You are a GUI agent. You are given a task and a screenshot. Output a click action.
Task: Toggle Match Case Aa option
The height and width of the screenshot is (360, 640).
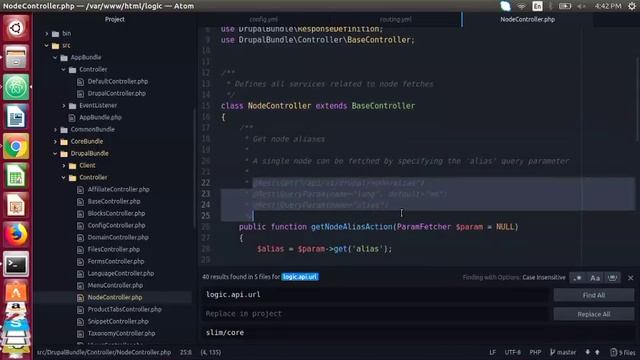point(595,278)
